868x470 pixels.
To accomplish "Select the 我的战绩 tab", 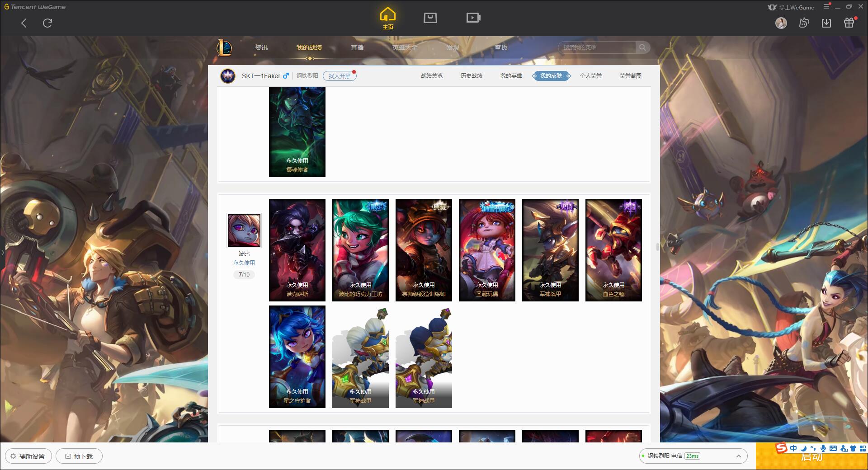I will tap(309, 47).
